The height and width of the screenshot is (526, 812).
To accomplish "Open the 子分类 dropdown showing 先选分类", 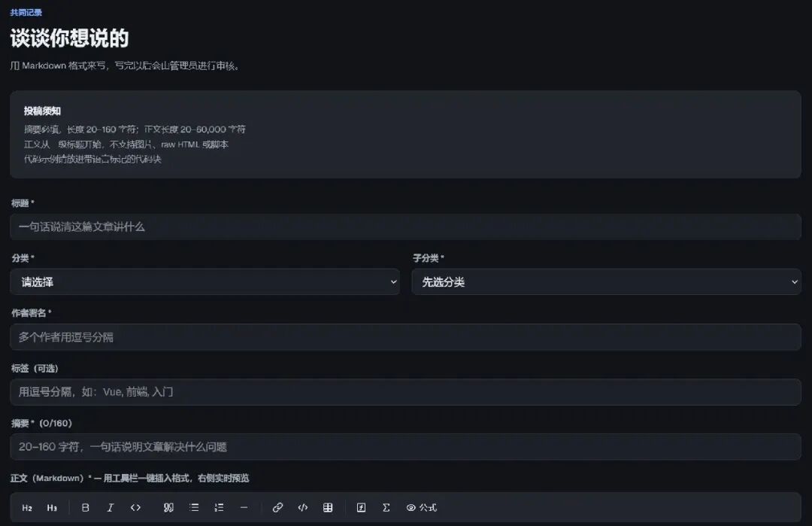I will coord(607,282).
